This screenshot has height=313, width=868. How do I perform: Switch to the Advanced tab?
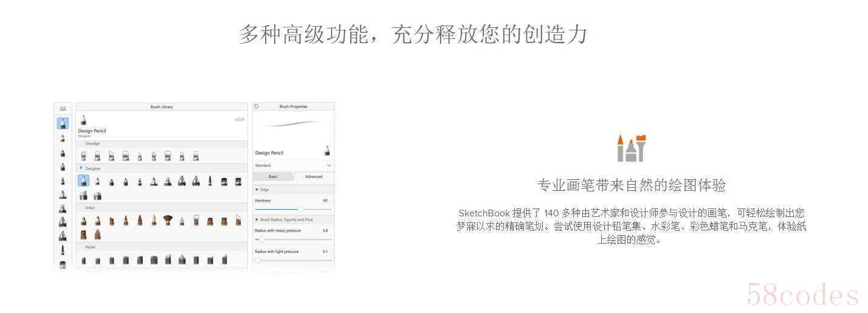pos(314,176)
